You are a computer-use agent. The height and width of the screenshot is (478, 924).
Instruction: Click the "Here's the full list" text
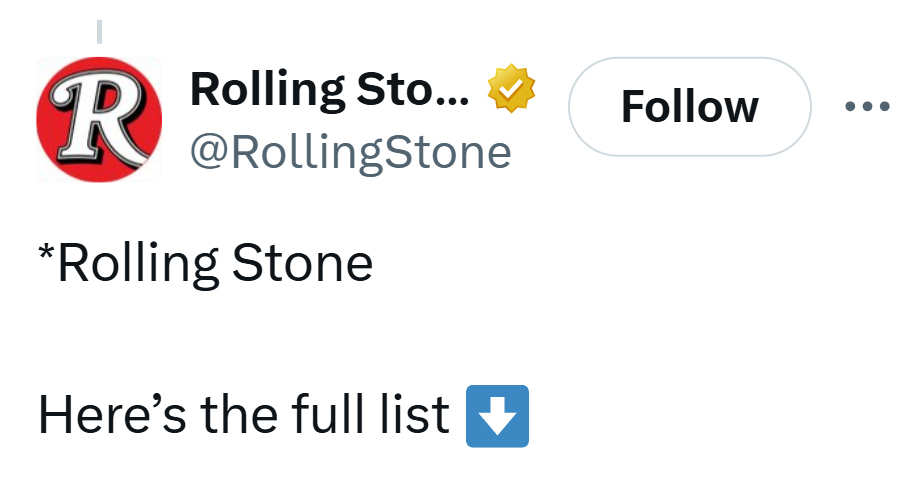[244, 416]
